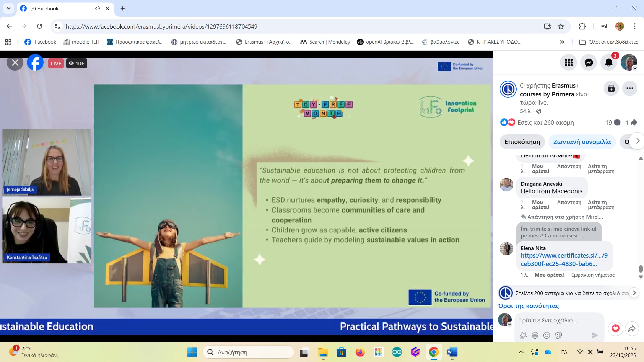Viewport: 644px width, 362px height.
Task: Close the live video viewer
Action: 15,63
